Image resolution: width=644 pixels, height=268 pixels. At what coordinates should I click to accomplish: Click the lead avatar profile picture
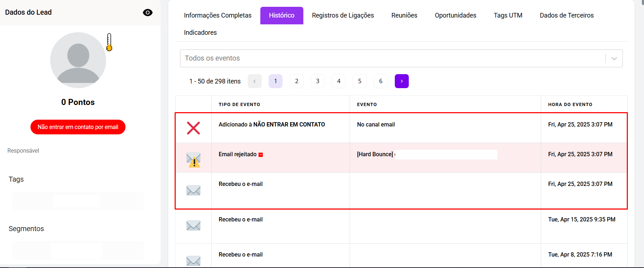pyautogui.click(x=78, y=60)
